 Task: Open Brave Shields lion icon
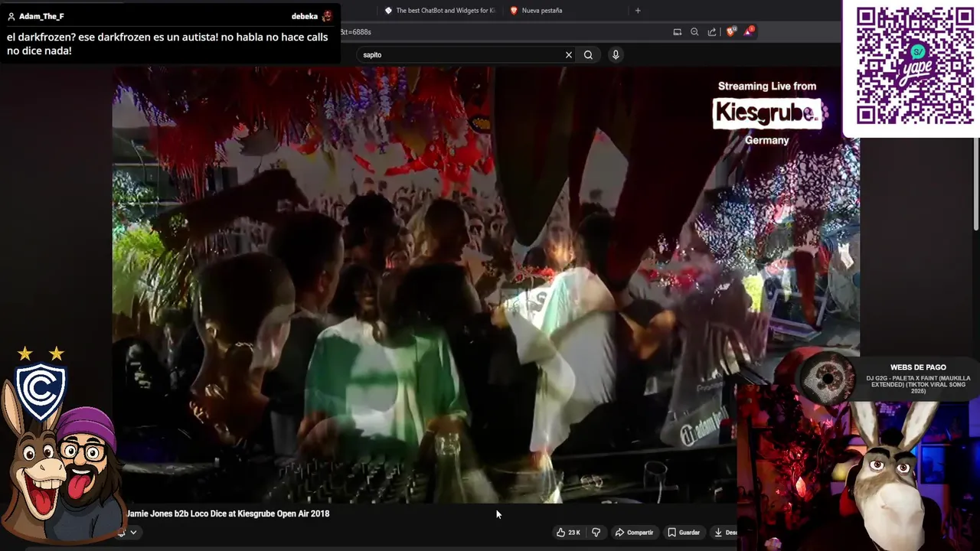[730, 31]
